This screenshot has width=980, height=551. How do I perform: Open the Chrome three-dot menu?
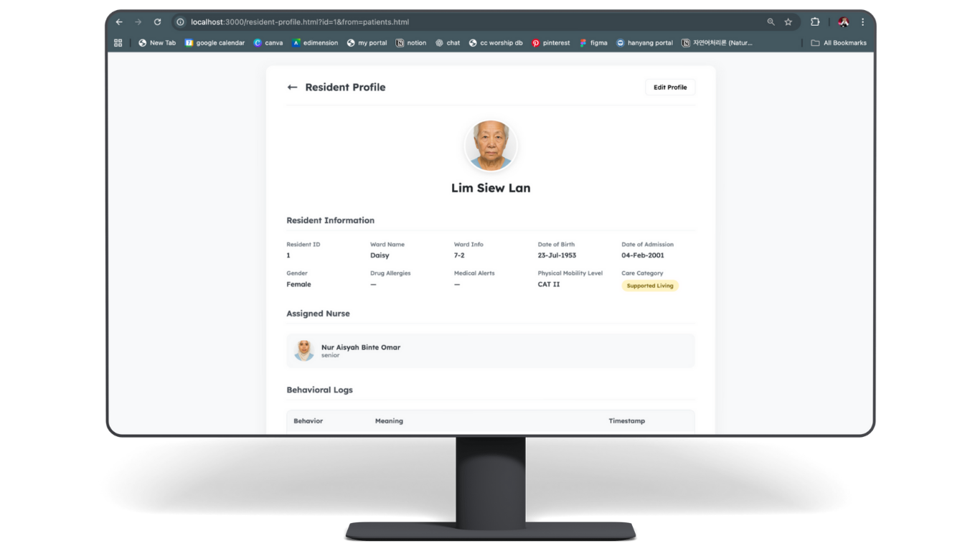[862, 22]
